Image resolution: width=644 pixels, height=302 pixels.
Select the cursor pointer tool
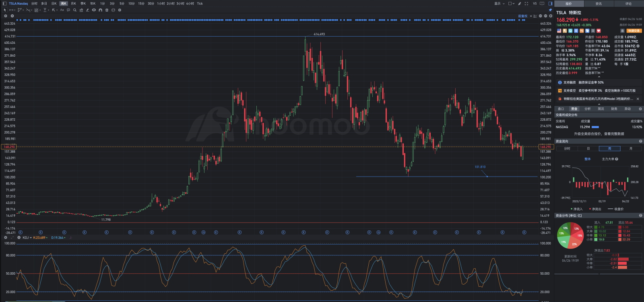[5, 10]
